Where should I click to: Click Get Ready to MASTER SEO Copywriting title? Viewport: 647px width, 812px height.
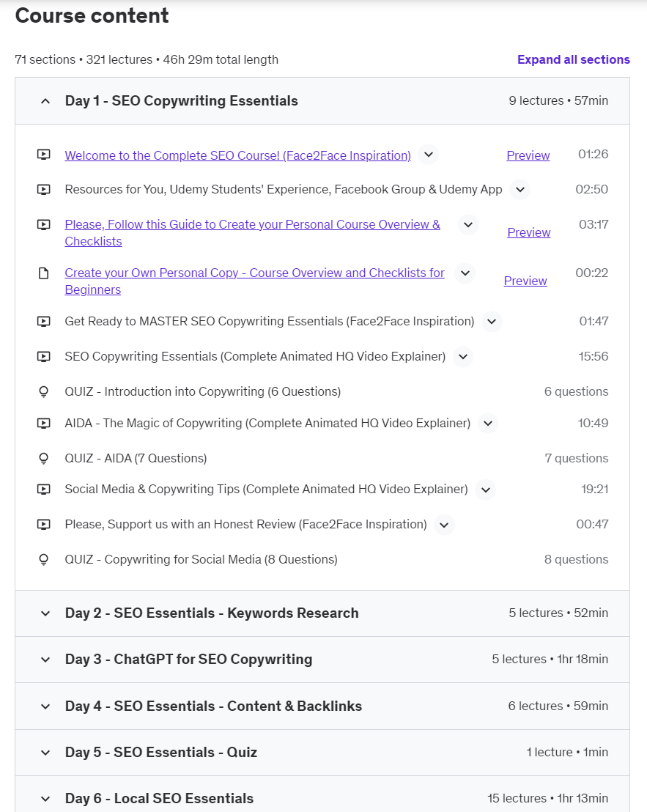point(269,321)
